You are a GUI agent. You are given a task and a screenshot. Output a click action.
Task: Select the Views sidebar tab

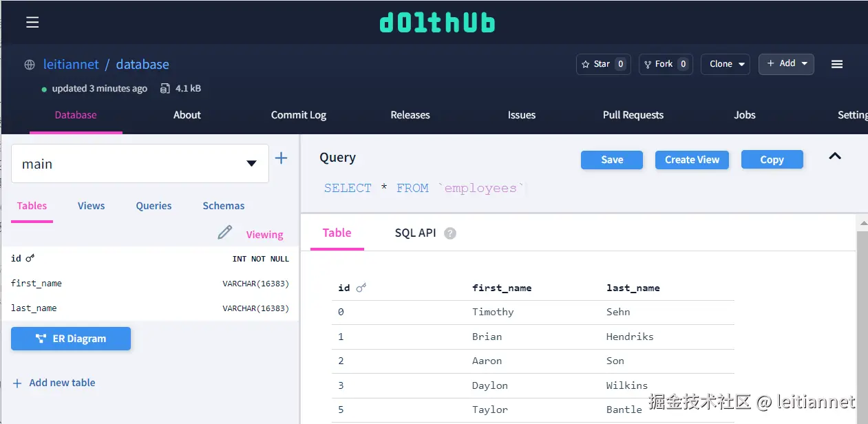[x=91, y=206]
